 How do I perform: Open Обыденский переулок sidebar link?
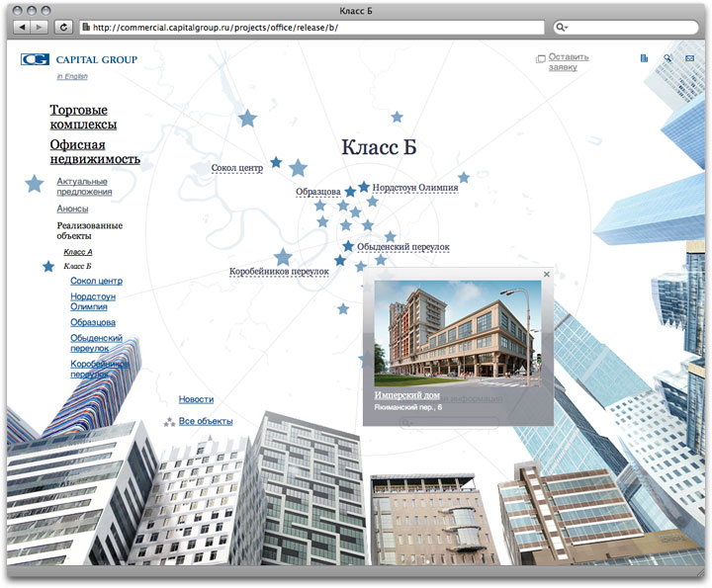point(96,343)
